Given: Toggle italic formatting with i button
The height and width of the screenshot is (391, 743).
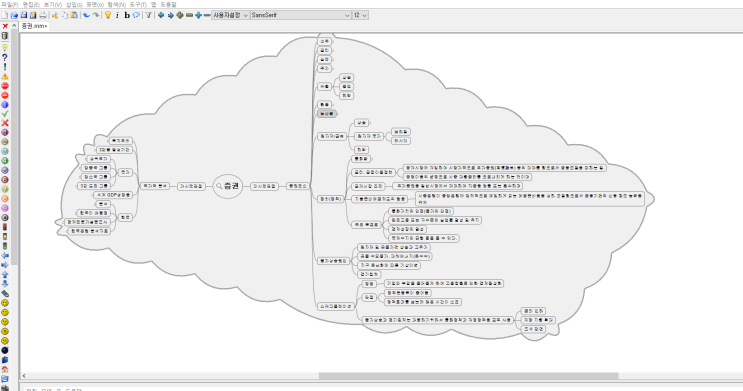Looking at the screenshot, I should click(118, 15).
